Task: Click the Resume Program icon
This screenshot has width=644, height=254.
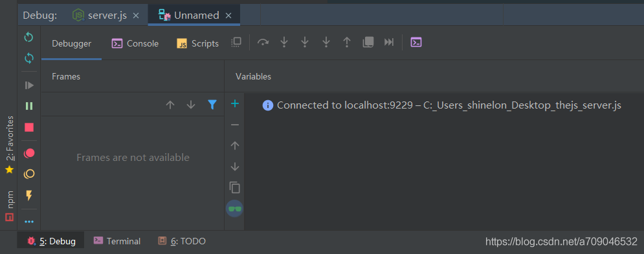Action: (28, 85)
